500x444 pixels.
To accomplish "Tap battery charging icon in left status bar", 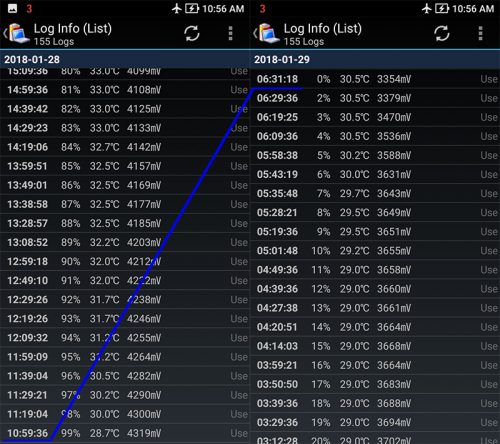I will (x=192, y=8).
